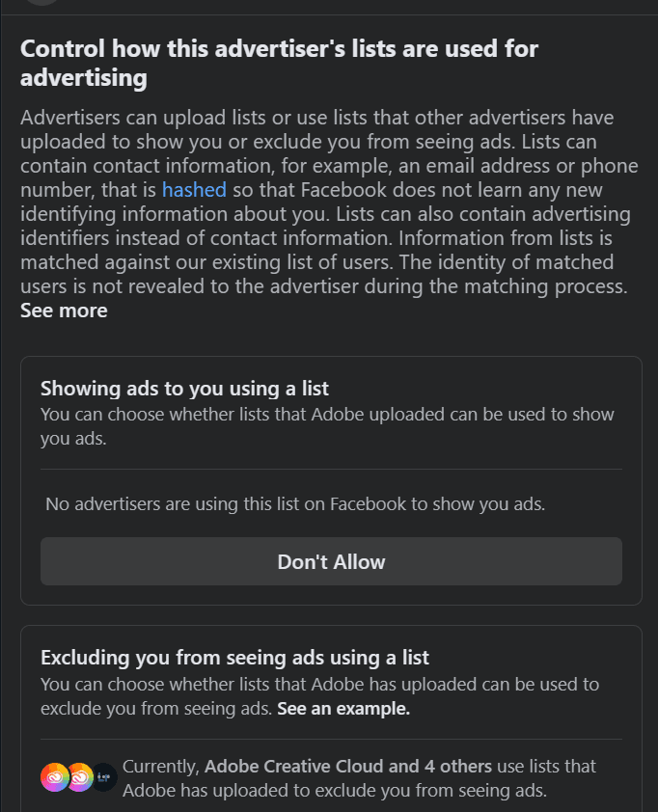Click the partially visible circular icon at top
Screen dimensions: 658x812
point(42,5)
